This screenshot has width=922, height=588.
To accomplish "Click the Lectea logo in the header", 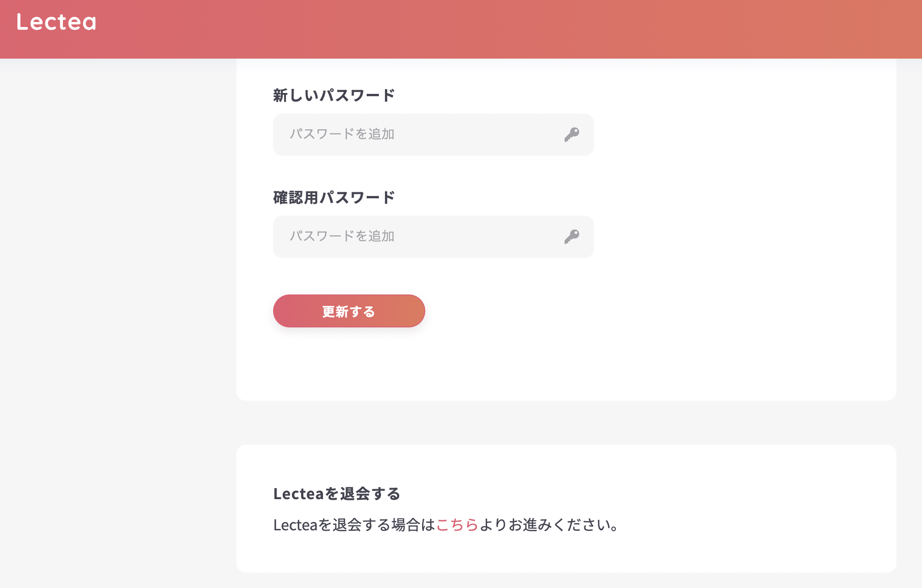I will pos(56,22).
